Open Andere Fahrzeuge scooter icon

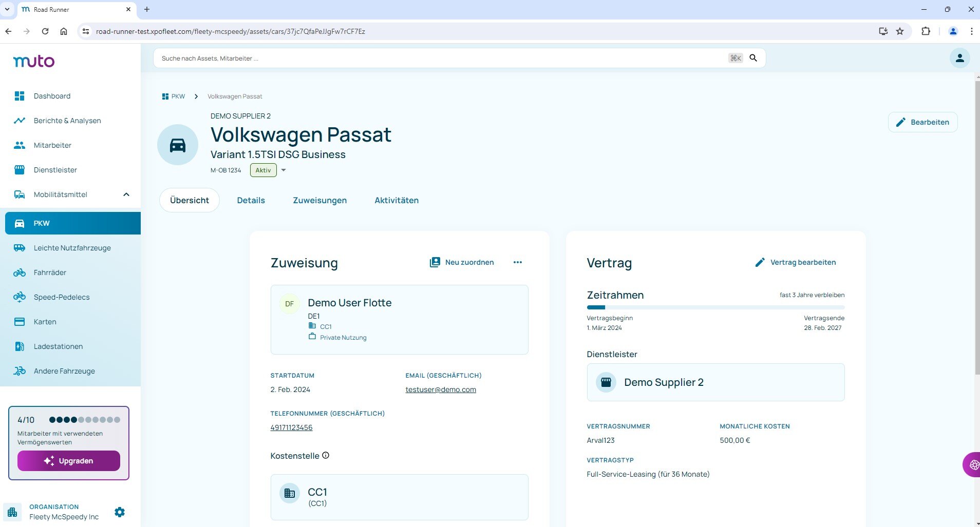pos(20,371)
